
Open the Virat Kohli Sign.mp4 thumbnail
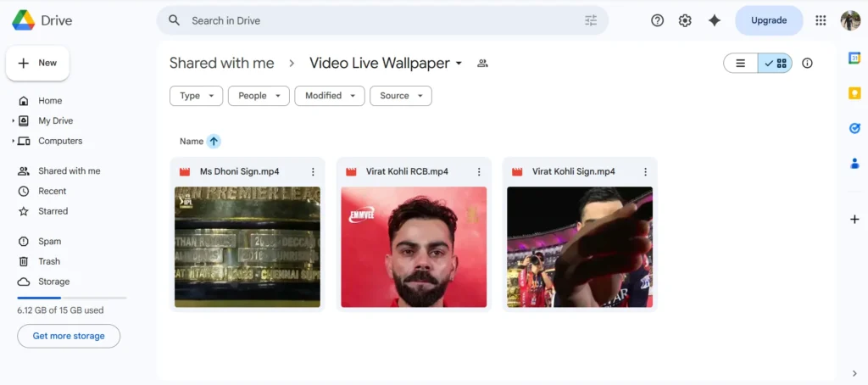coord(580,247)
